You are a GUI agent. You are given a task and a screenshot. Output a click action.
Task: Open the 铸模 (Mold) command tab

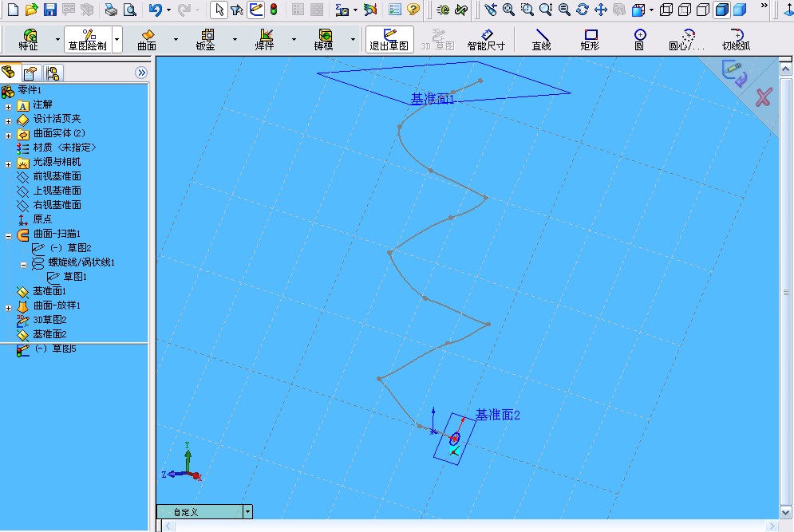click(323, 40)
